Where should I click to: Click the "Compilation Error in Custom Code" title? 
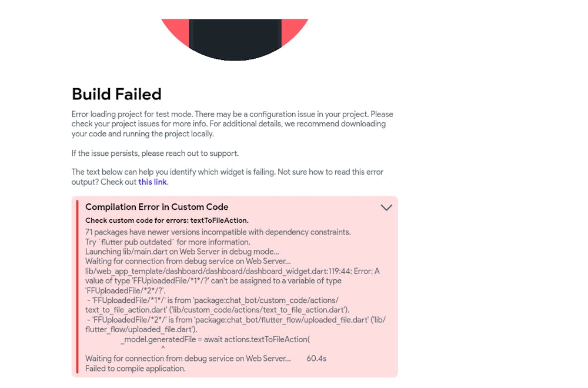click(156, 207)
